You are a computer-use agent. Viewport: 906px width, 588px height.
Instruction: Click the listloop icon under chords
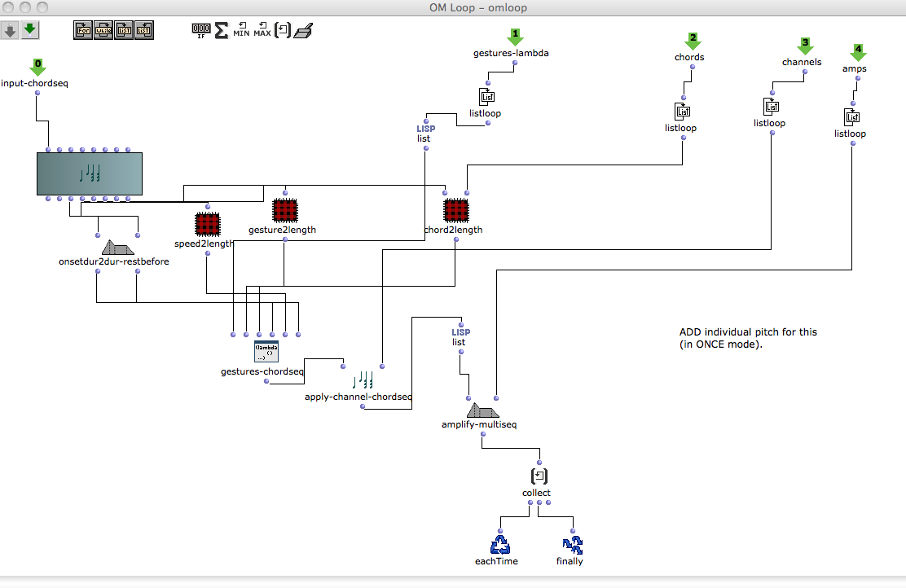coord(683,111)
